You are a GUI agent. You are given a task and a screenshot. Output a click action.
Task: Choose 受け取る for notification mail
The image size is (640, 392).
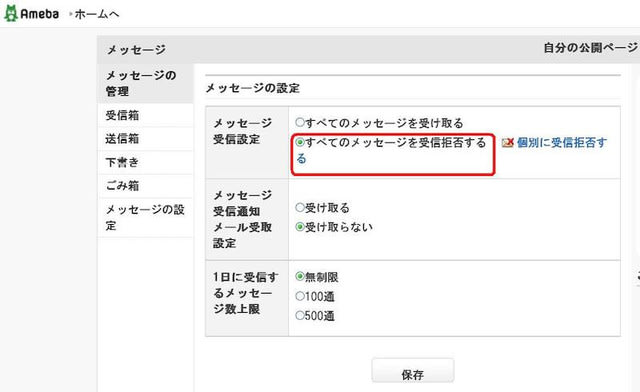pos(300,207)
